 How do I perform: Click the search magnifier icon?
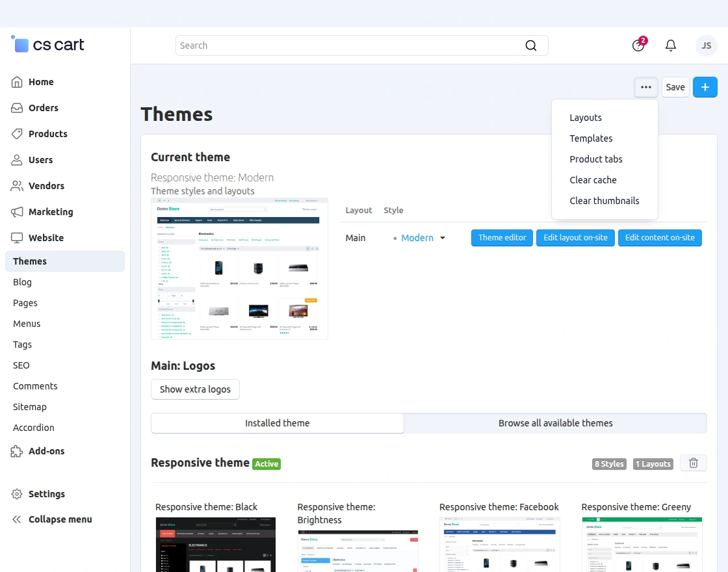pyautogui.click(x=530, y=45)
